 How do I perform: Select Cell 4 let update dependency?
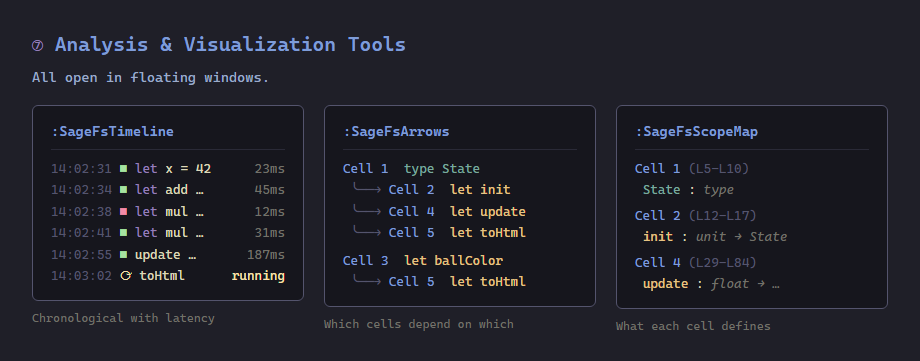(x=457, y=211)
